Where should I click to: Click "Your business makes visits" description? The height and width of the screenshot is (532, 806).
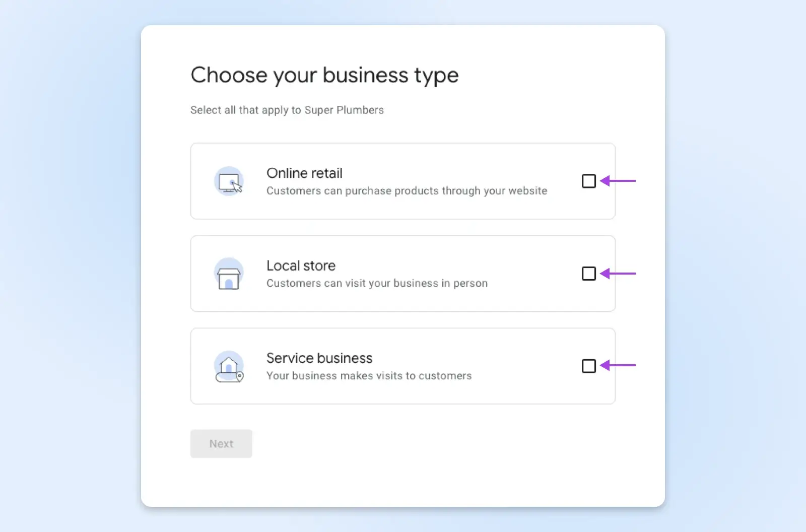tap(369, 376)
